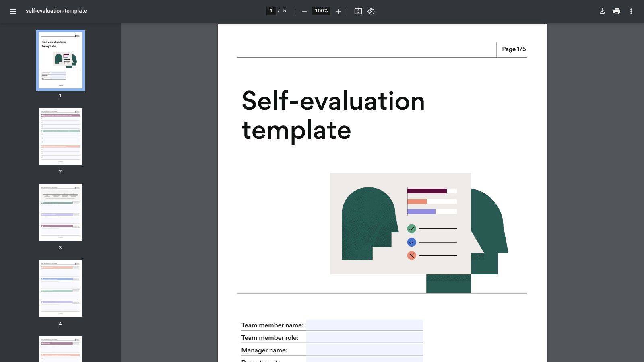
Task: Select the zoom percentage display
Action: [321, 11]
